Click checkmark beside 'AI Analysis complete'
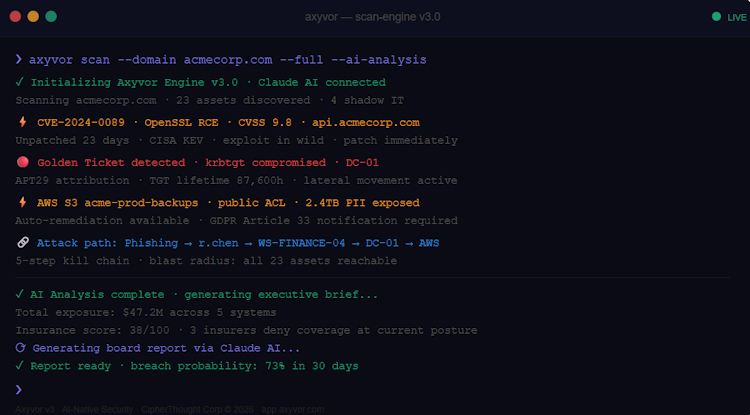 coord(19,295)
